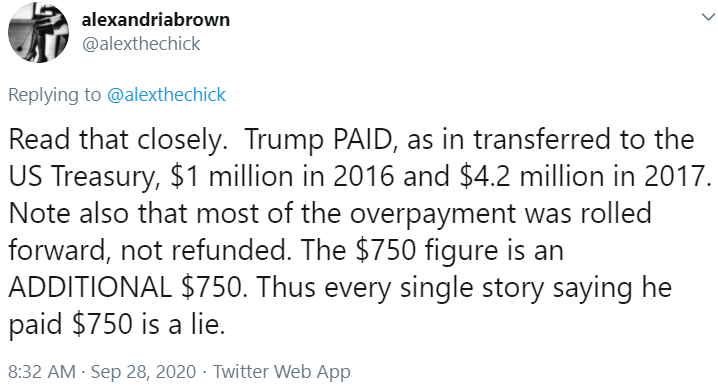
Task: Click the tweet text starting with Read that closely
Action: (x=359, y=232)
